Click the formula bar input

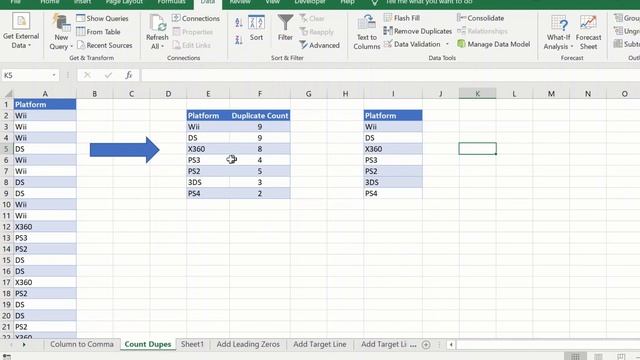point(390,75)
